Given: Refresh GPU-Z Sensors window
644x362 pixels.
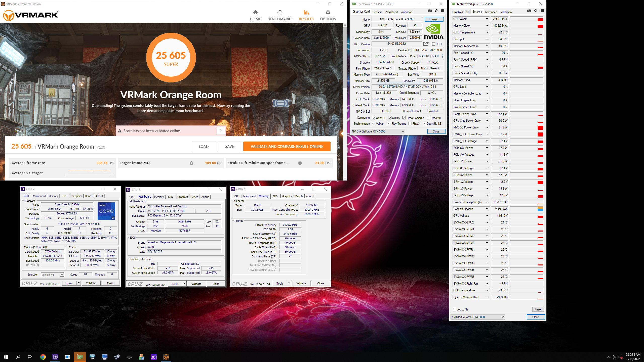Looking at the screenshot, I should 536,11.
